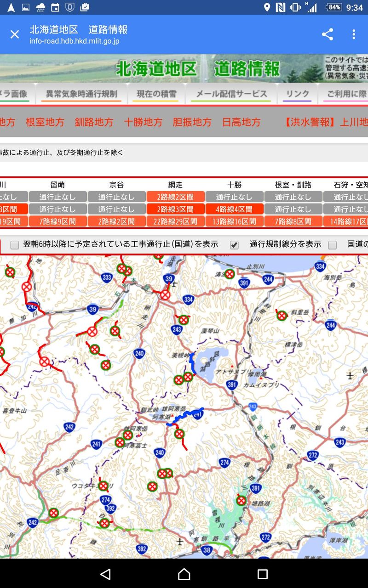This screenshot has width=368, height=588.
Task: Tap blue restricted route 241 segment
Action: pos(186,417)
